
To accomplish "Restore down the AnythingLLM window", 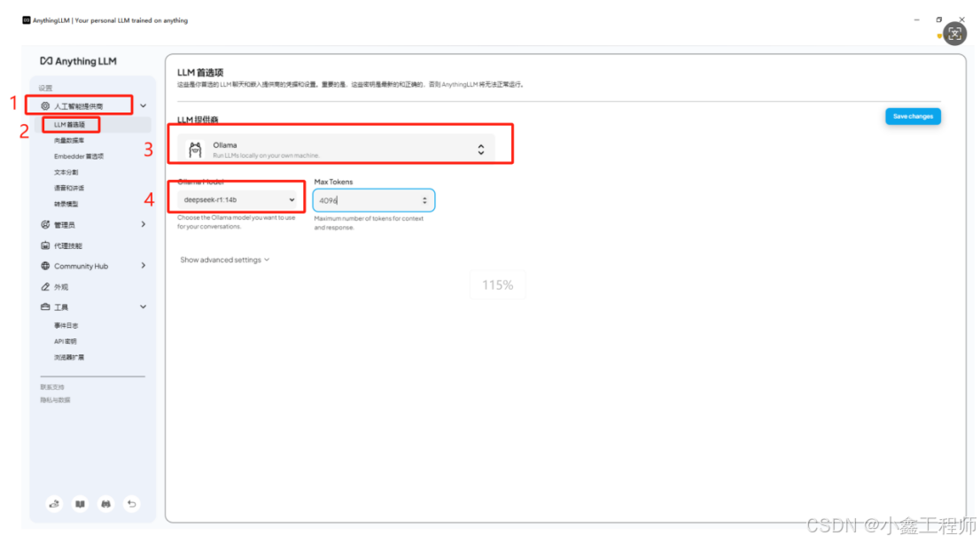I will coord(938,20).
